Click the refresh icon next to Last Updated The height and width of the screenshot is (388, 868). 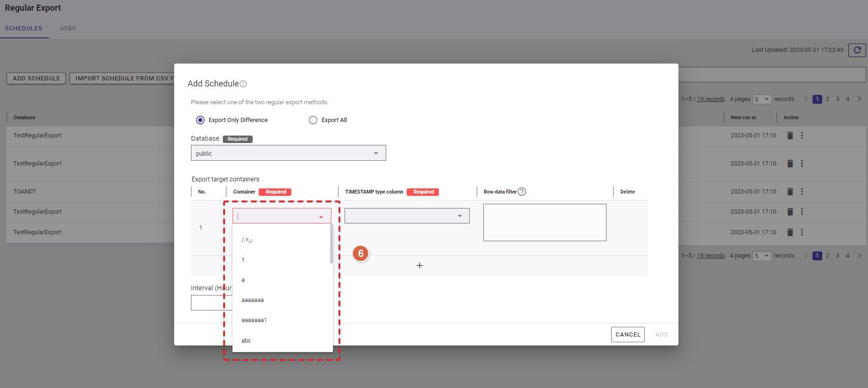(x=857, y=50)
